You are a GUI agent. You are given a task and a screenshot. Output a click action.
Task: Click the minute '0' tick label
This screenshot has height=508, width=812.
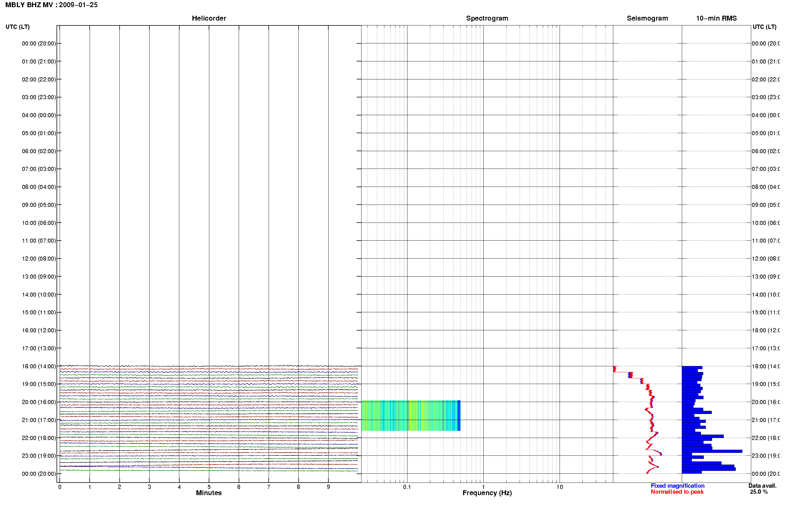[60, 487]
